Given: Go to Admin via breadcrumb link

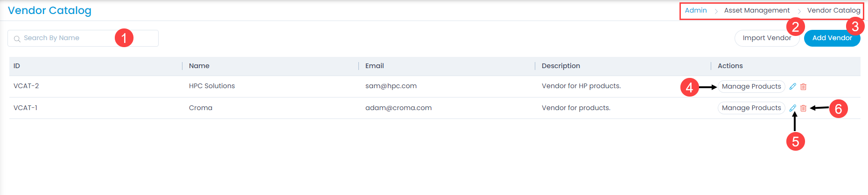Looking at the screenshot, I should 695,10.
